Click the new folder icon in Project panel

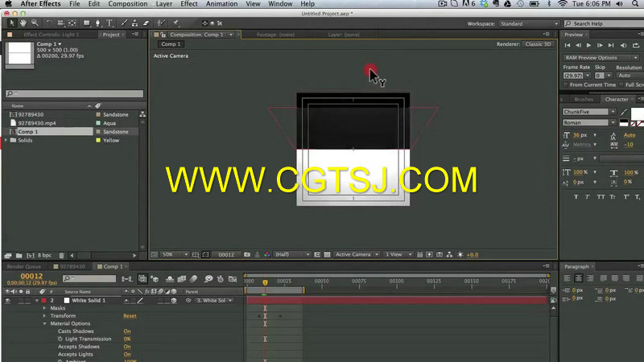19,255
